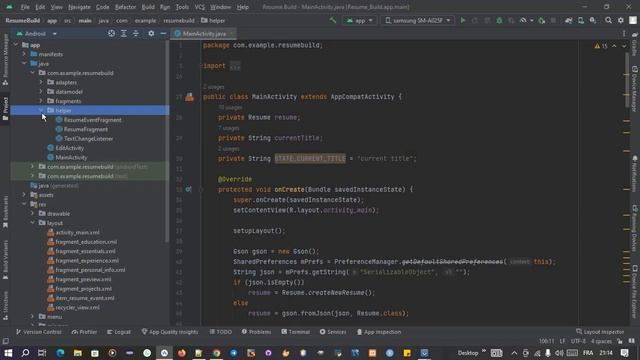Open Chrome from the taskbar
640x360 pixels.
point(216,353)
